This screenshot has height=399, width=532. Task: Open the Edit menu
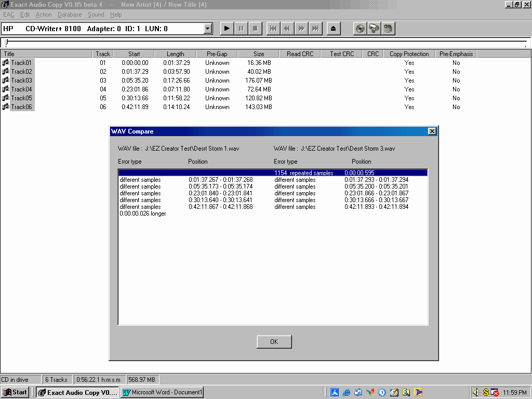pyautogui.click(x=25, y=15)
